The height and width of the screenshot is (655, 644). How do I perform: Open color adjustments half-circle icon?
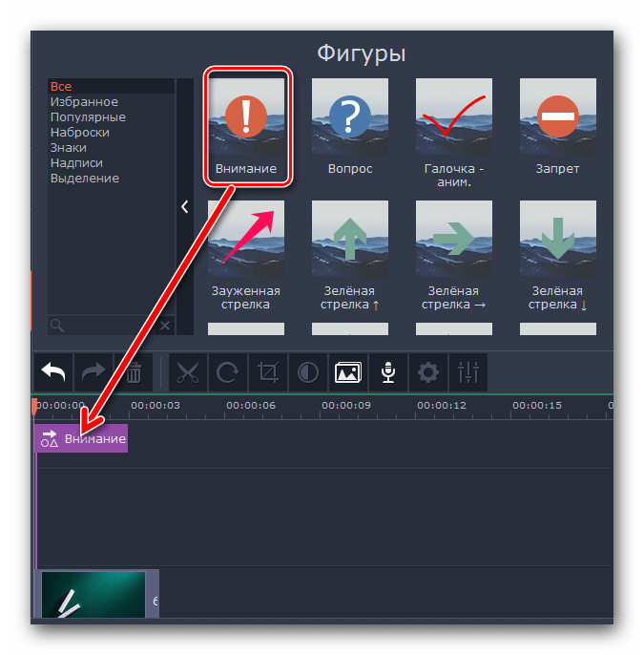point(308,371)
